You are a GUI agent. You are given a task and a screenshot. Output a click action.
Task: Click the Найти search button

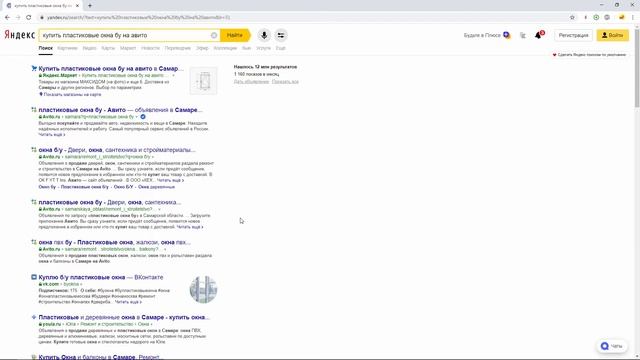point(235,36)
